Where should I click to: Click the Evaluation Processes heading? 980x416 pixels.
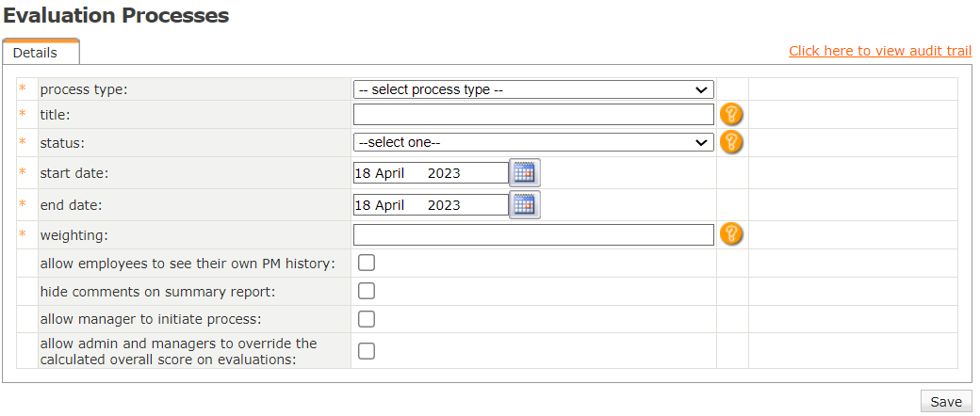tap(116, 15)
